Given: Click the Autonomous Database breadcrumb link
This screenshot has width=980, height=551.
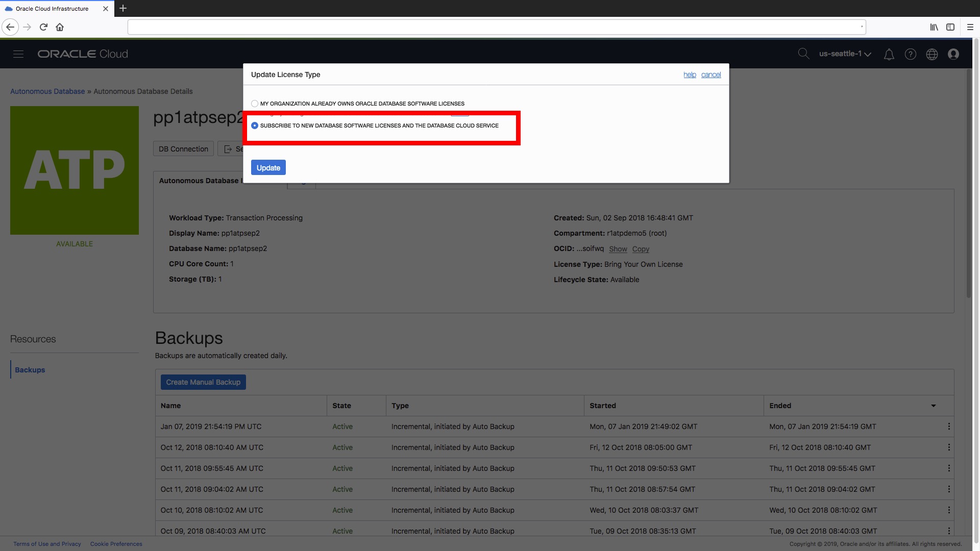Looking at the screenshot, I should click(47, 91).
